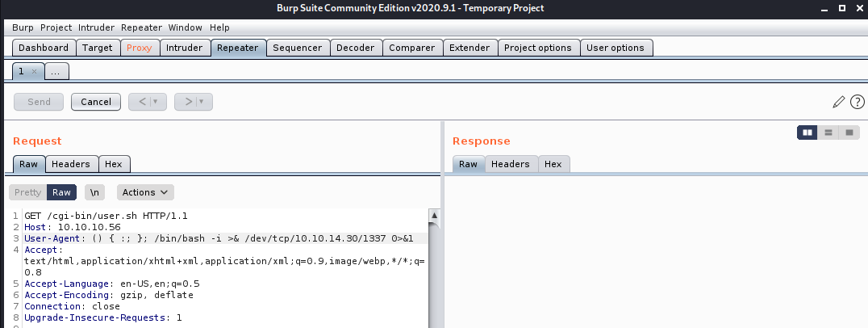This screenshot has width=868, height=328.
Task: Go back to previous request in history
Action: click(x=142, y=102)
